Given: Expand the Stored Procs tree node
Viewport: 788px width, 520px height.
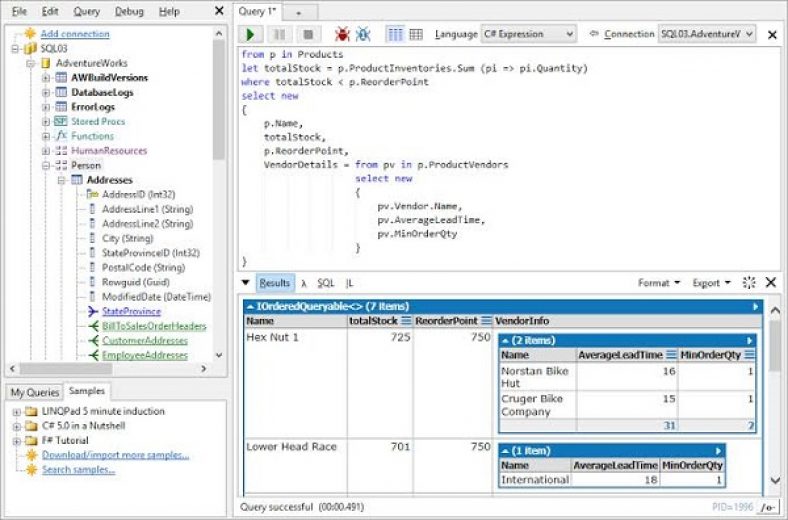Looking at the screenshot, I should (46, 121).
